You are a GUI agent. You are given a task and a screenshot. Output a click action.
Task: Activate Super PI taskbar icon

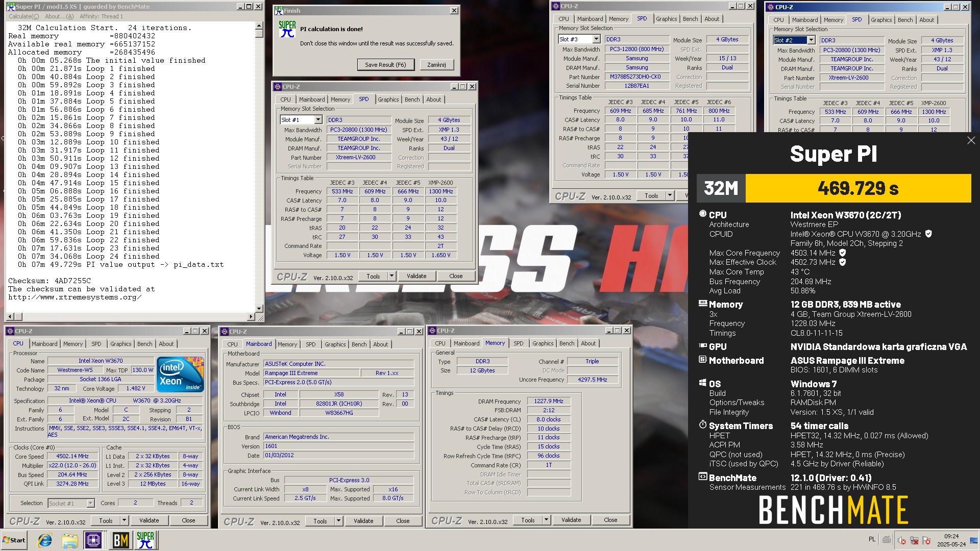(x=145, y=540)
